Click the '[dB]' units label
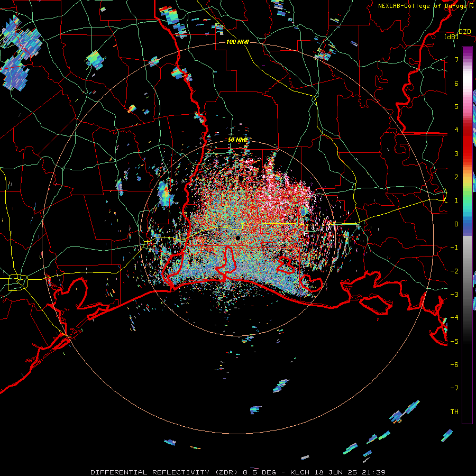Viewport: 476px width, 476px height. pyautogui.click(x=452, y=37)
